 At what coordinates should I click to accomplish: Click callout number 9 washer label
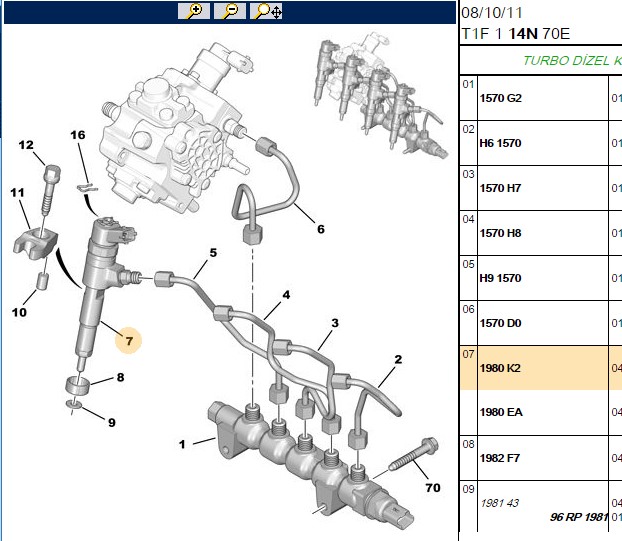[112, 422]
